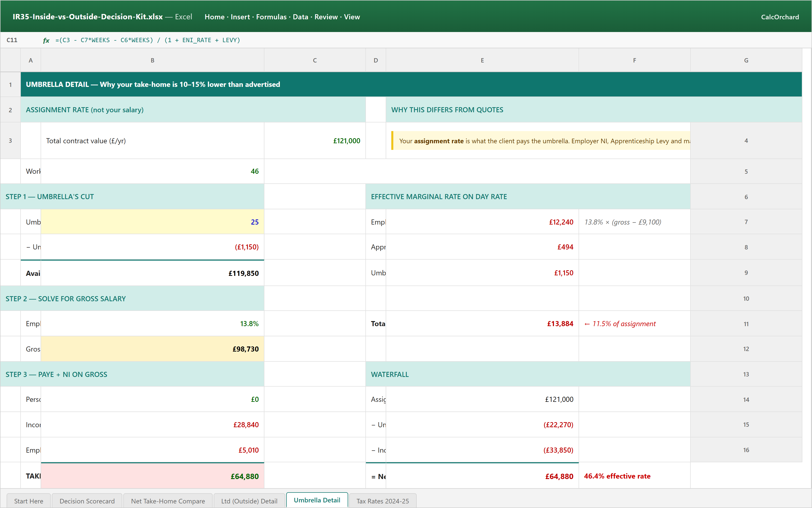Screen dimensions: 812x508
Task: Select row 1 header
Action: coord(10,84)
